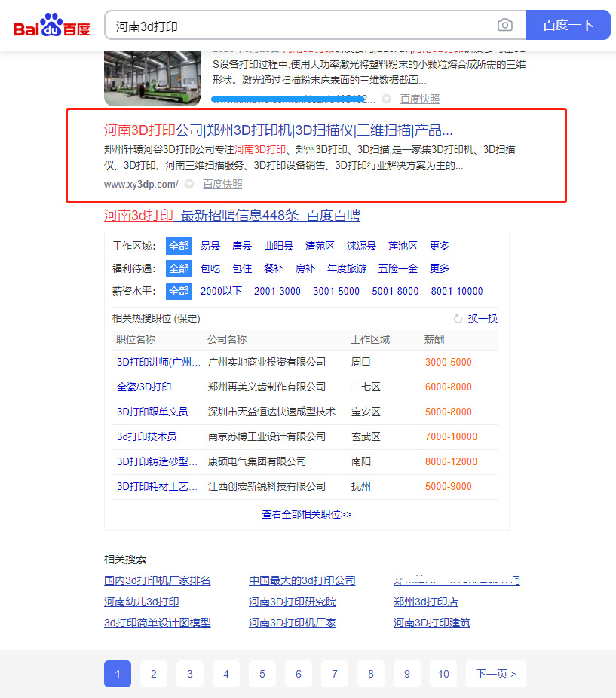Filter benefits by 餐补
Viewport: 616px width, 698px height.
pyautogui.click(x=274, y=268)
